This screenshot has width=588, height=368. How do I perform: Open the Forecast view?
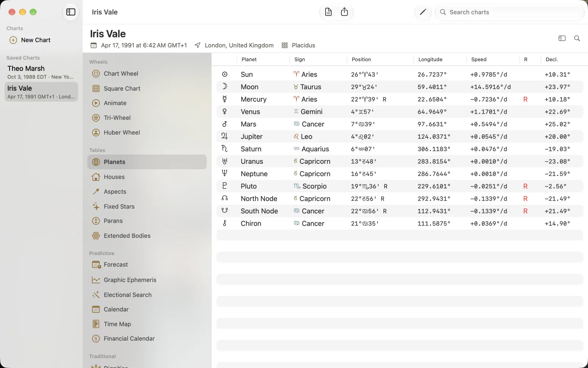(x=147, y=265)
